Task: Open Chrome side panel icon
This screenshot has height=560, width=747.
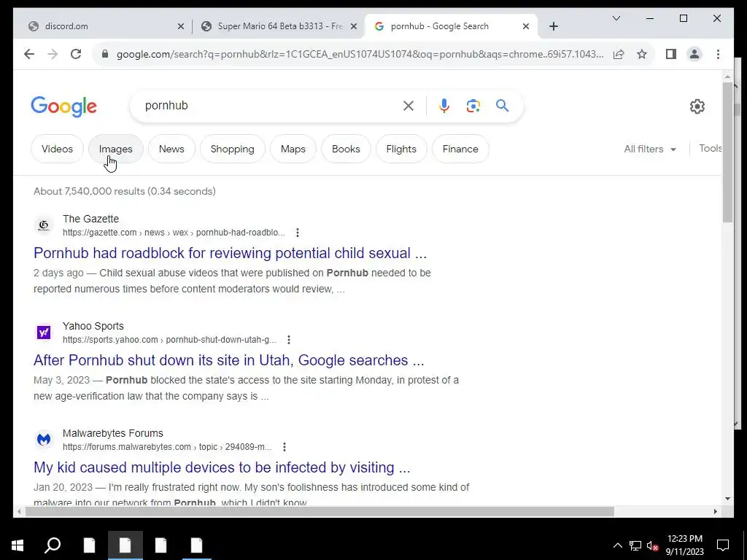Action: click(x=671, y=54)
